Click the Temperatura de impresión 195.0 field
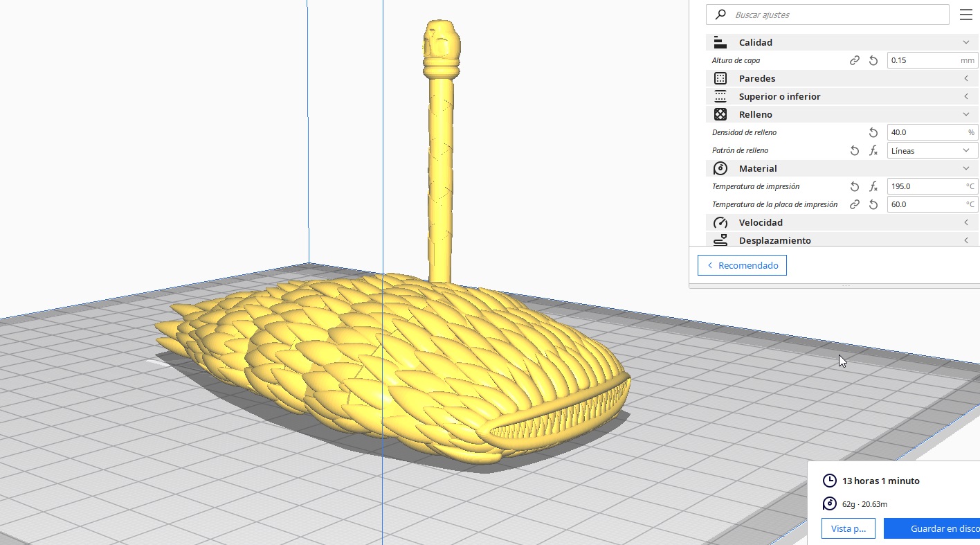The width and height of the screenshot is (980, 545). click(932, 186)
